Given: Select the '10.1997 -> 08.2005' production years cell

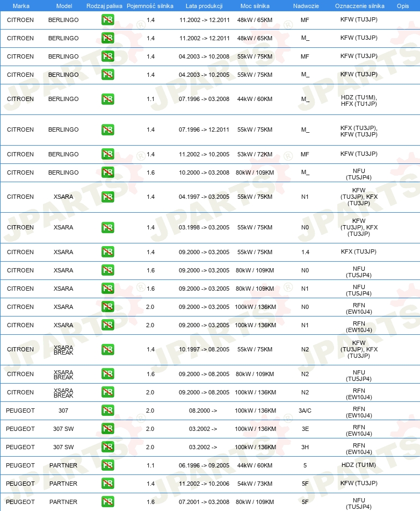Looking at the screenshot, I should coord(204,349).
